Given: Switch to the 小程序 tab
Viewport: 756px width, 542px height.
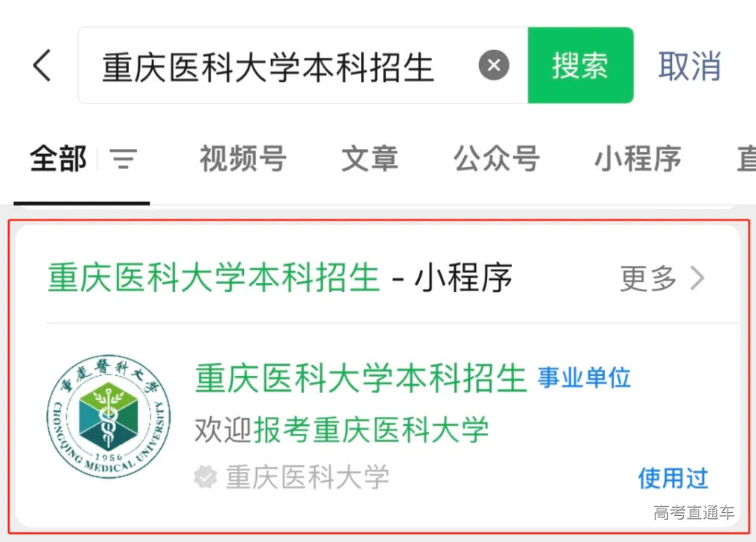Looking at the screenshot, I should coord(638,159).
